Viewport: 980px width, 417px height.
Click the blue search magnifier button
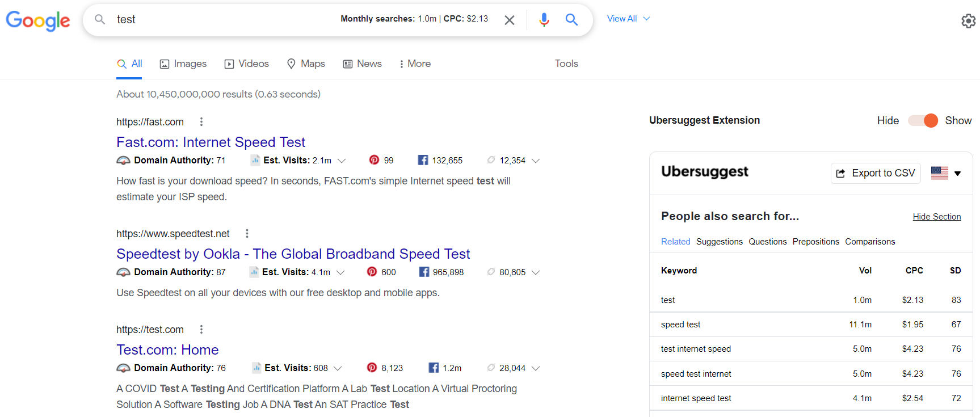[x=571, y=20]
